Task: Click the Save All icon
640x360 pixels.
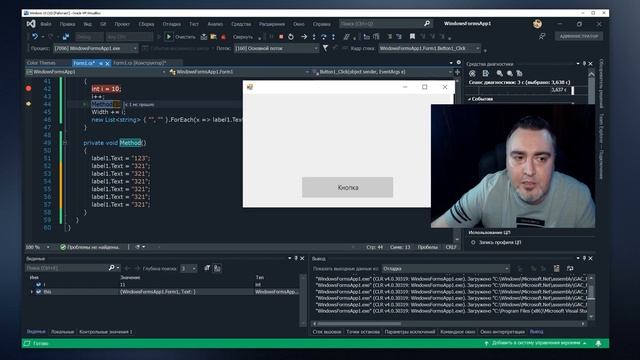Action: point(66,37)
